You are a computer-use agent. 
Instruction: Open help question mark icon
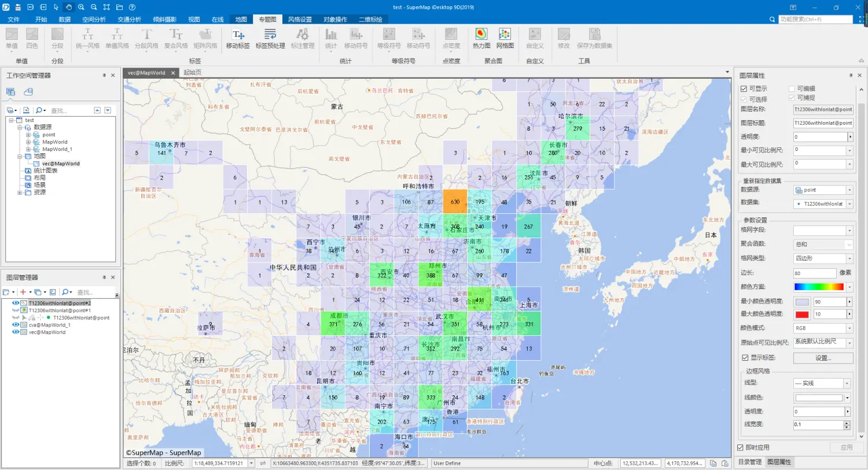coord(132,8)
